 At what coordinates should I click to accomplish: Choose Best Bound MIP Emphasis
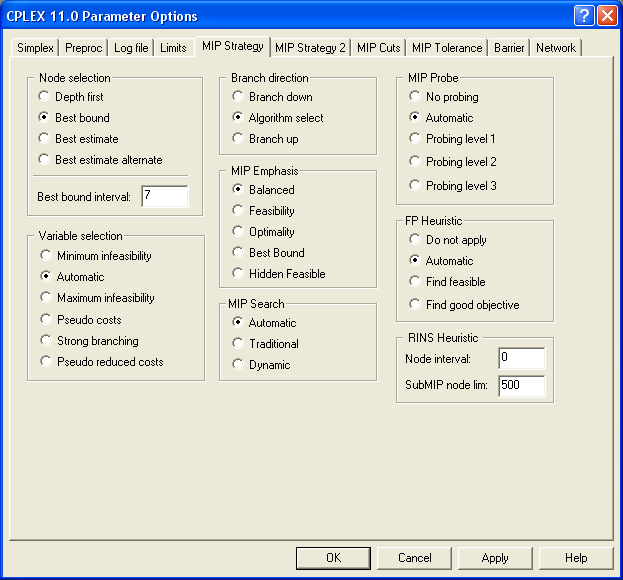click(269, 253)
